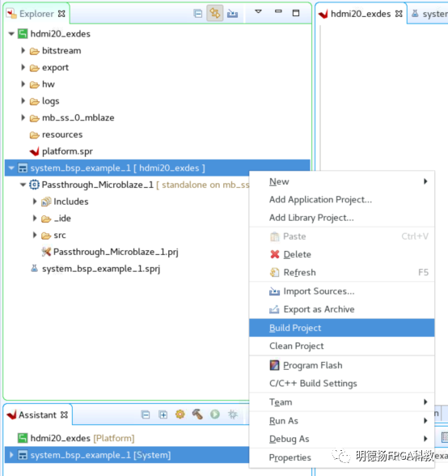Expand the bitstream folder
Viewport: 448px width, 476px height.
pyautogui.click(x=23, y=50)
